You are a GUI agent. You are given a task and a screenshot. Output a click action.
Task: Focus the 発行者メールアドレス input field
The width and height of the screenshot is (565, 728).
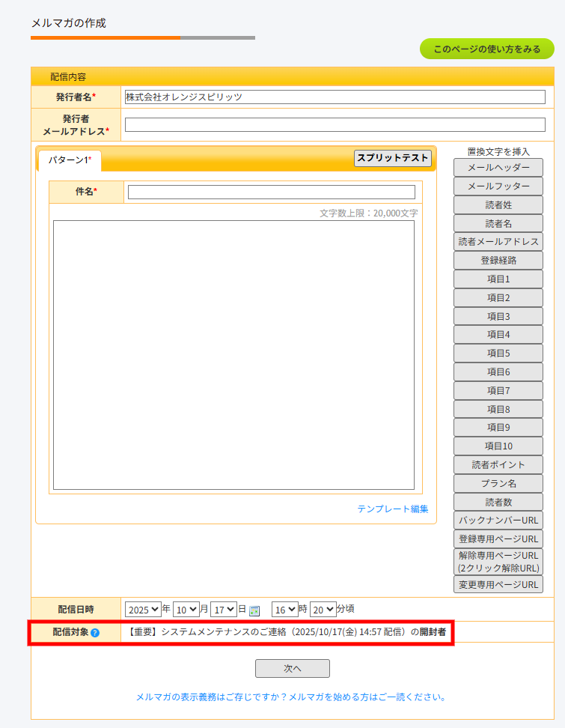pyautogui.click(x=335, y=124)
